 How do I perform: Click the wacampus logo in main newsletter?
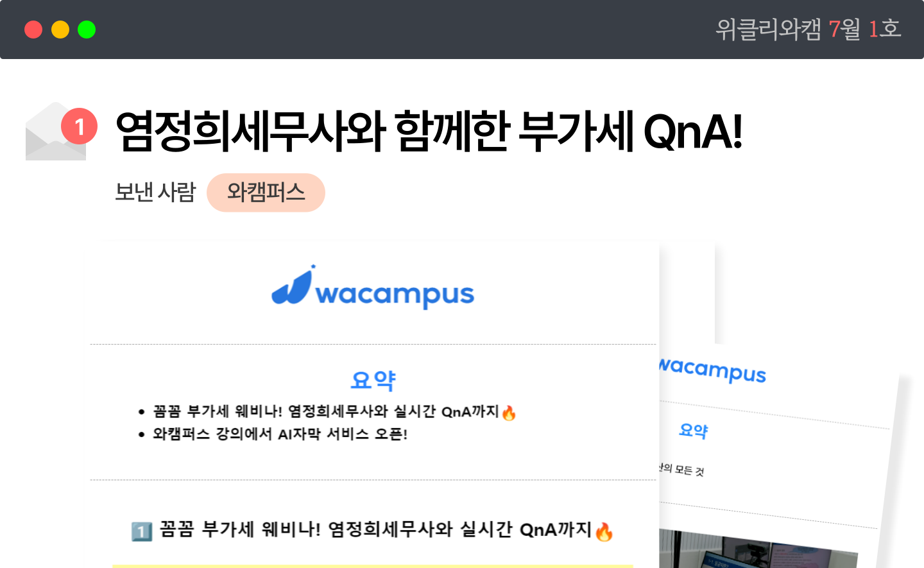point(373,286)
